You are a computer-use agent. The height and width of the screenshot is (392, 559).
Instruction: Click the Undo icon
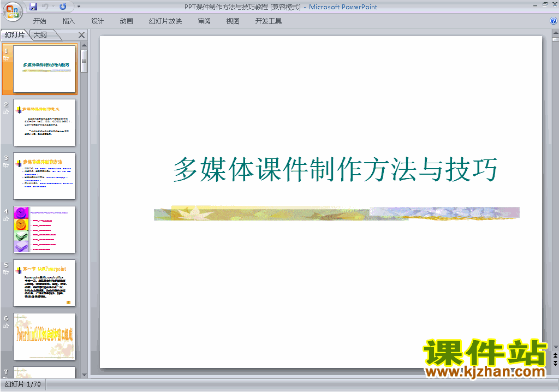45,7
